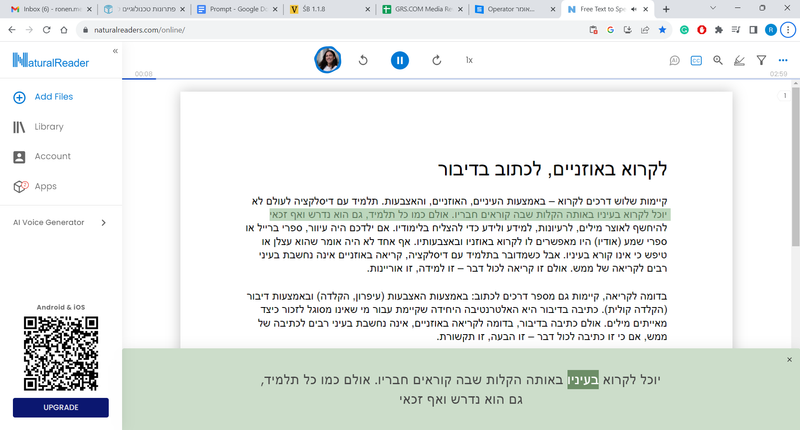Screen dimensions: 800x430
Task: Toggle the CC closed captions
Action: [696, 60]
